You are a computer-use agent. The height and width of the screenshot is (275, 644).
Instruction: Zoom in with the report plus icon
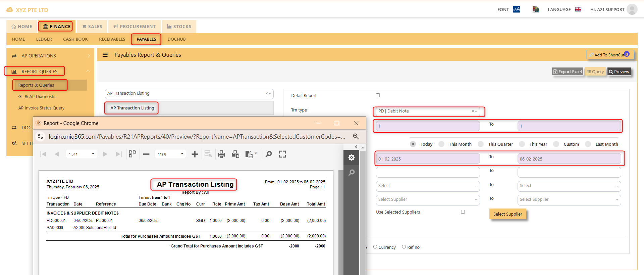195,154
